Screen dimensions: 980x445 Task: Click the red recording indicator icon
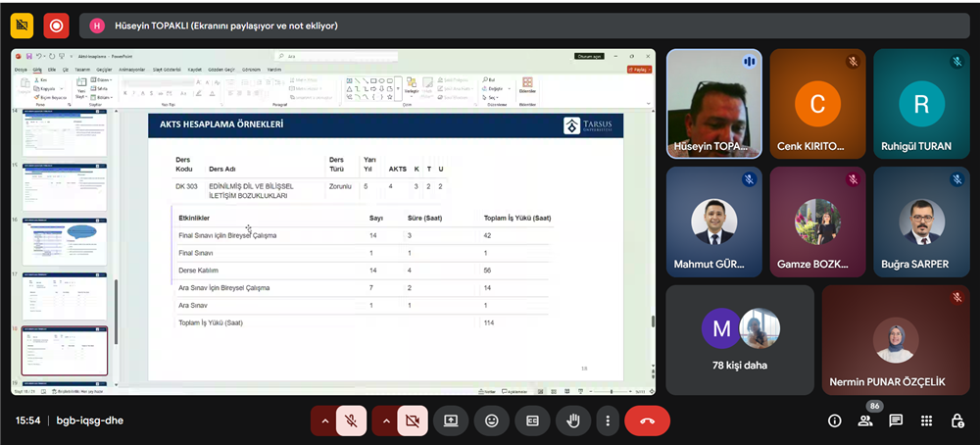coord(56,25)
